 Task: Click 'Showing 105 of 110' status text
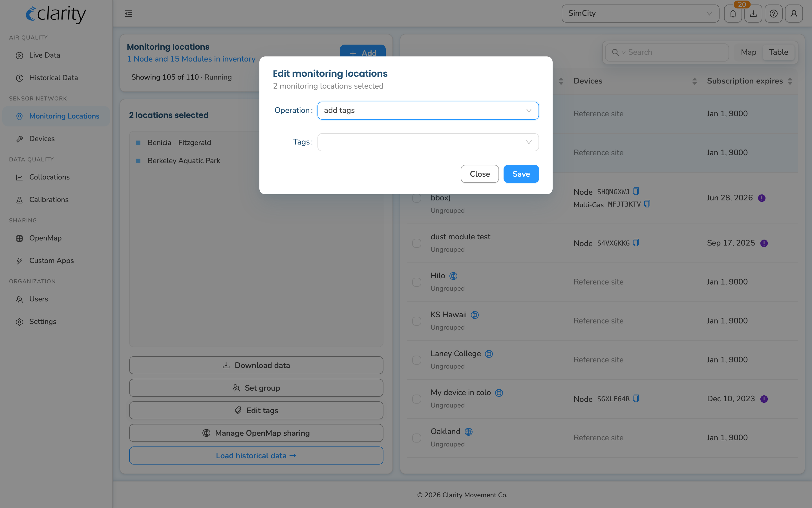(165, 77)
